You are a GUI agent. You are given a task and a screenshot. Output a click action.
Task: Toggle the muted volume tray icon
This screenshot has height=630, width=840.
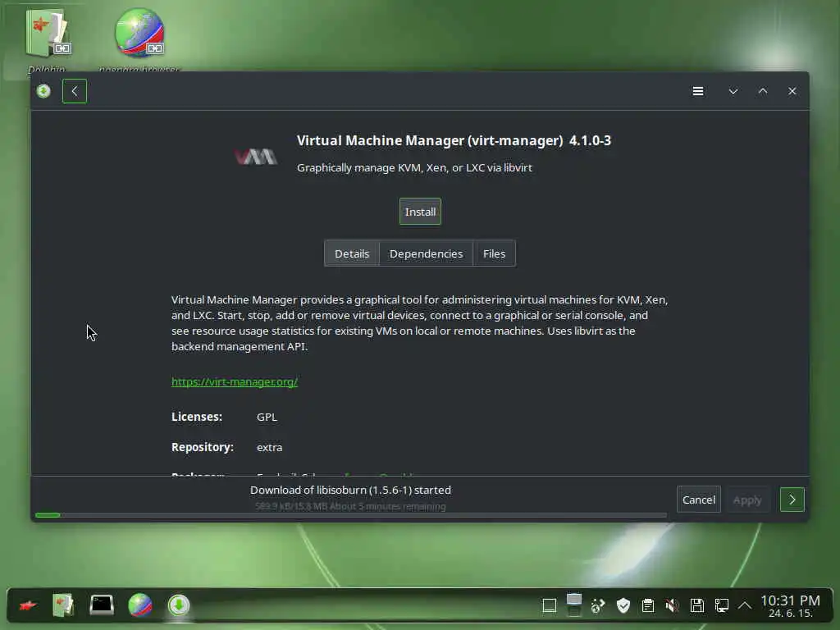(x=672, y=606)
